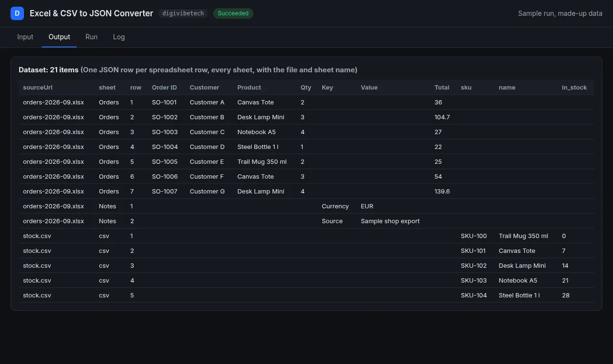Click the Qty column header
This screenshot has width=613, height=364.
tap(306, 87)
